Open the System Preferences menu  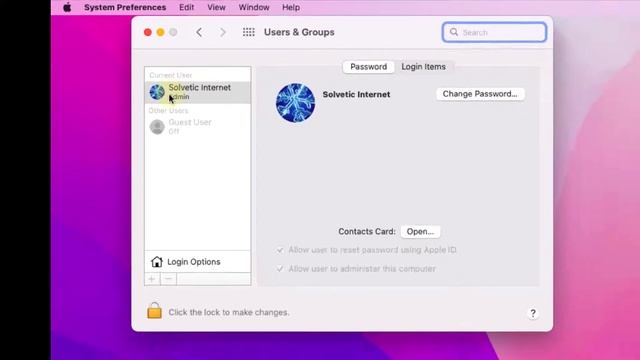(x=125, y=7)
